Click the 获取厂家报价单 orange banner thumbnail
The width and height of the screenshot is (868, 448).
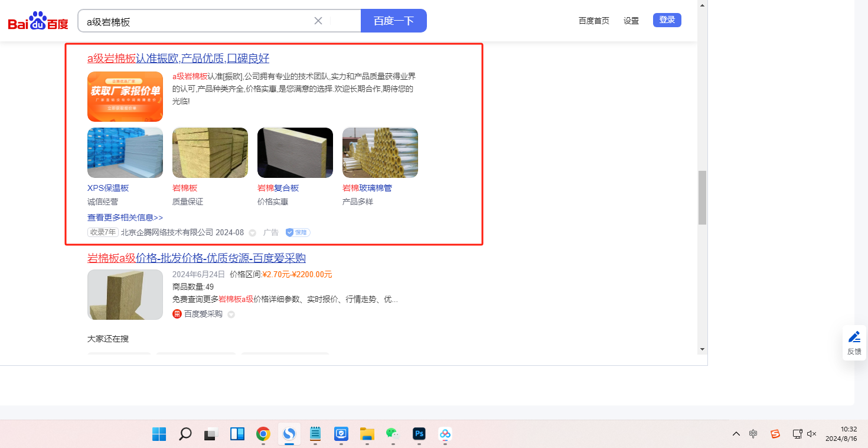point(125,96)
